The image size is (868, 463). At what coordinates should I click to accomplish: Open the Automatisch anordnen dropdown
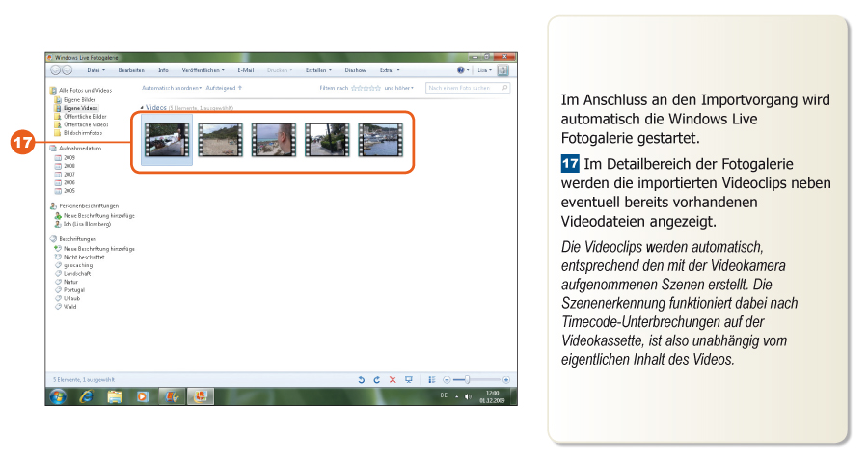(172, 88)
